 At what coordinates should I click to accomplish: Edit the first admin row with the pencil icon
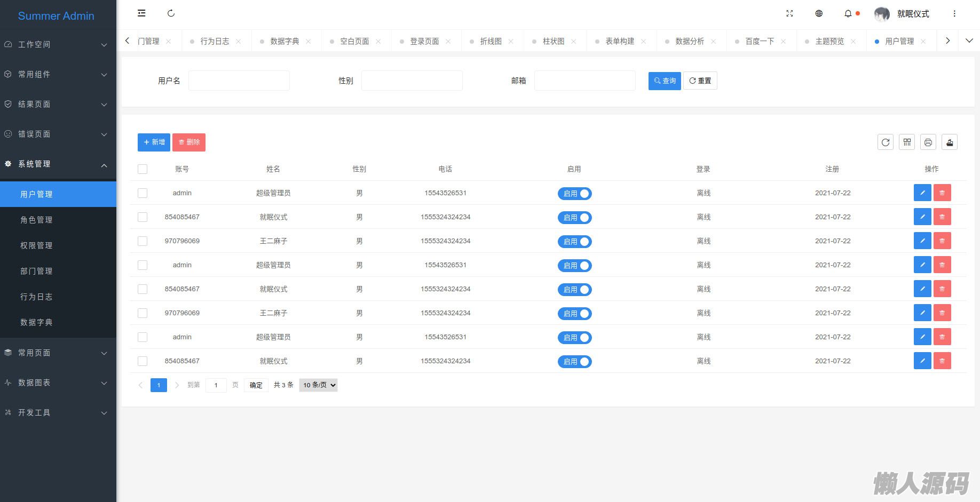tap(922, 193)
